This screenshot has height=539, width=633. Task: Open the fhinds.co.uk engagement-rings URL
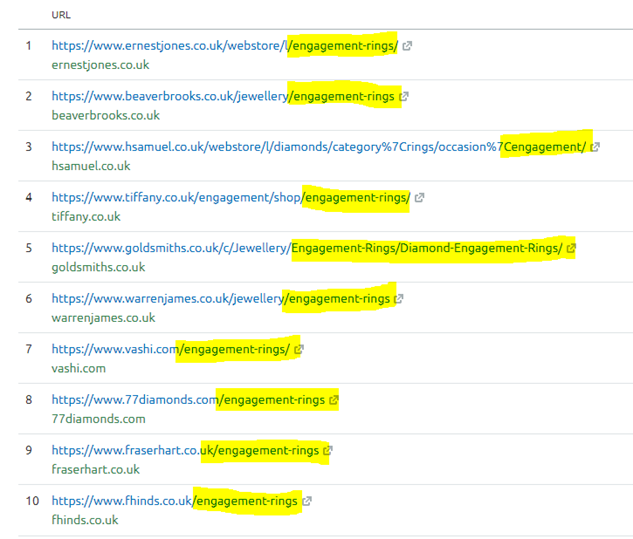point(174,501)
